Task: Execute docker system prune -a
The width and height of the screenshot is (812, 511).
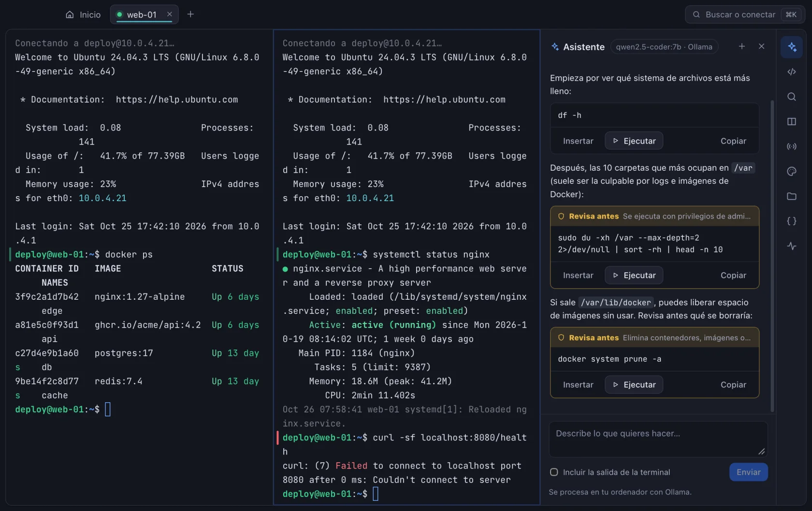Action: click(x=634, y=385)
